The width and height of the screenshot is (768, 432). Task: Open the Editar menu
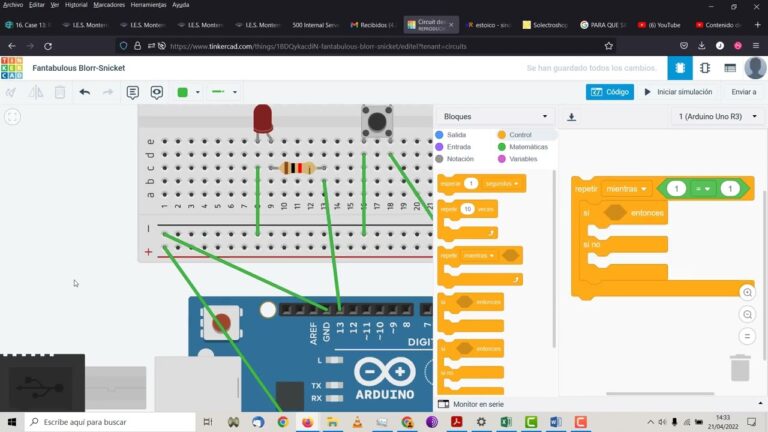(x=36, y=5)
